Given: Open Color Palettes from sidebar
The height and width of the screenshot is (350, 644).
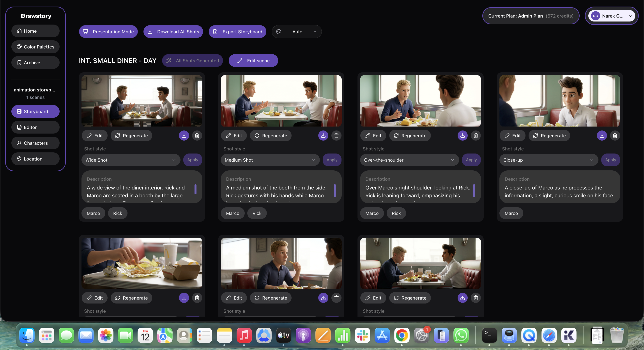Looking at the screenshot, I should click(x=35, y=46).
